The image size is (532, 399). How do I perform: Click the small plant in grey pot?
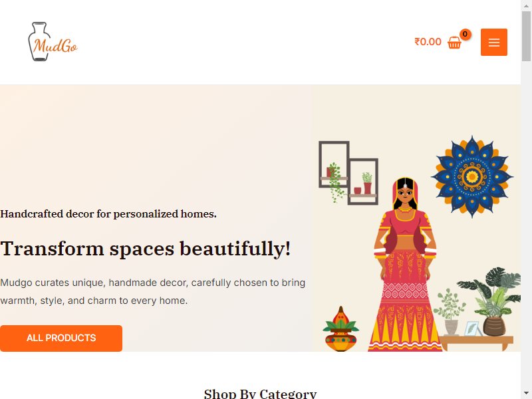450,311
